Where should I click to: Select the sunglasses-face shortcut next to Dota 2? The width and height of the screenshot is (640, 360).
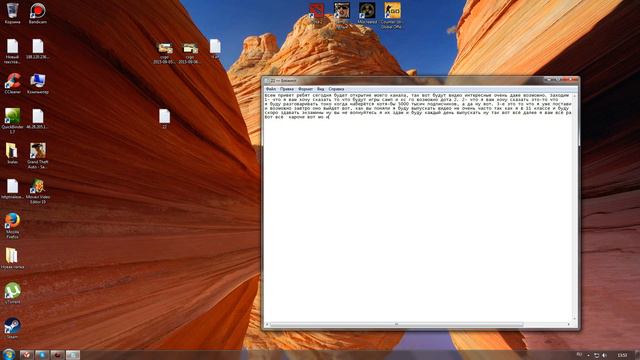pos(342,16)
